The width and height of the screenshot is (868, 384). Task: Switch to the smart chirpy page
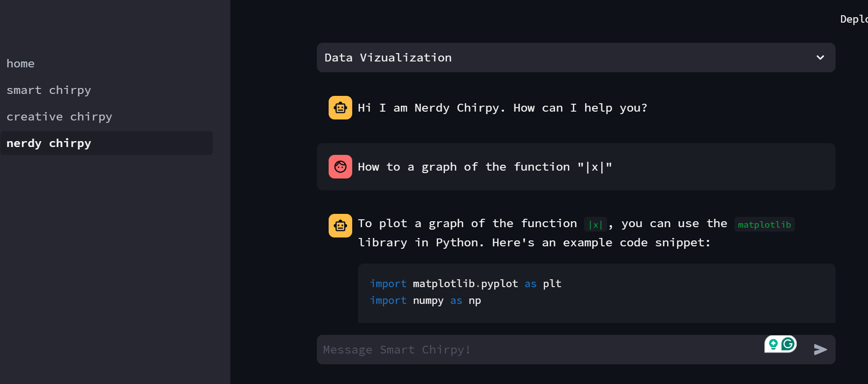[49, 90]
